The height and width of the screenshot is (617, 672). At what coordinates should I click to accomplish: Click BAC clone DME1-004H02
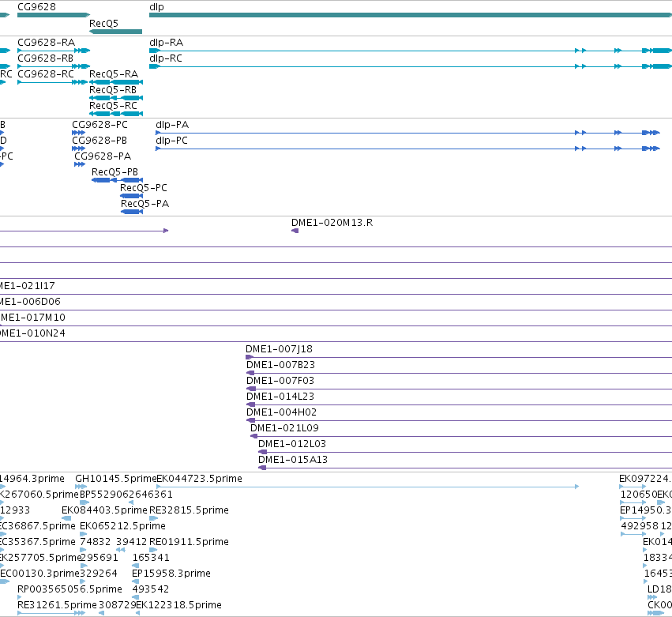(459, 420)
